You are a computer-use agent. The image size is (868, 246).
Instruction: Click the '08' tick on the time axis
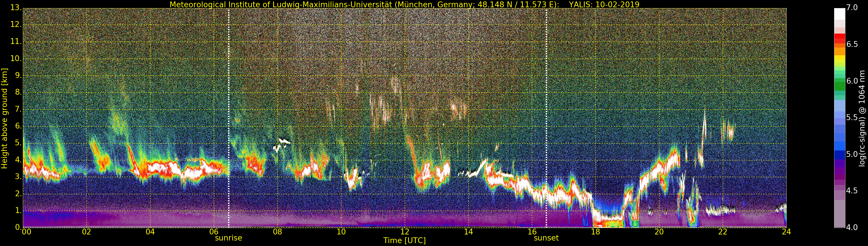pyautogui.click(x=277, y=232)
